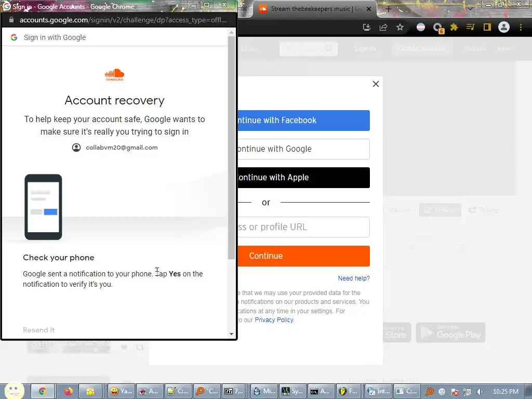This screenshot has width=532, height=399.
Task: Click the accounts.google.com address bar
Action: pos(123,20)
